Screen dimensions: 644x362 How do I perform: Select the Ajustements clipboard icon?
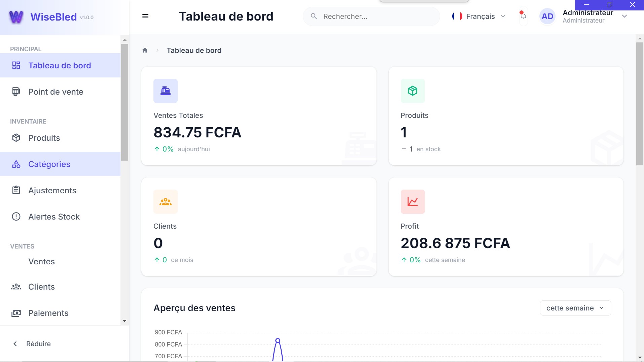pos(16,190)
